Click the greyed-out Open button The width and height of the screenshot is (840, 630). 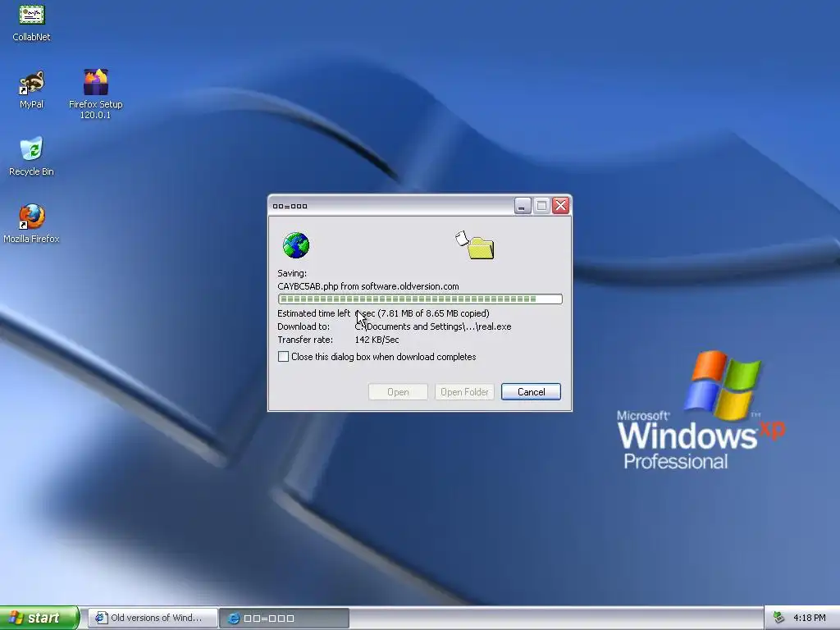398,391
